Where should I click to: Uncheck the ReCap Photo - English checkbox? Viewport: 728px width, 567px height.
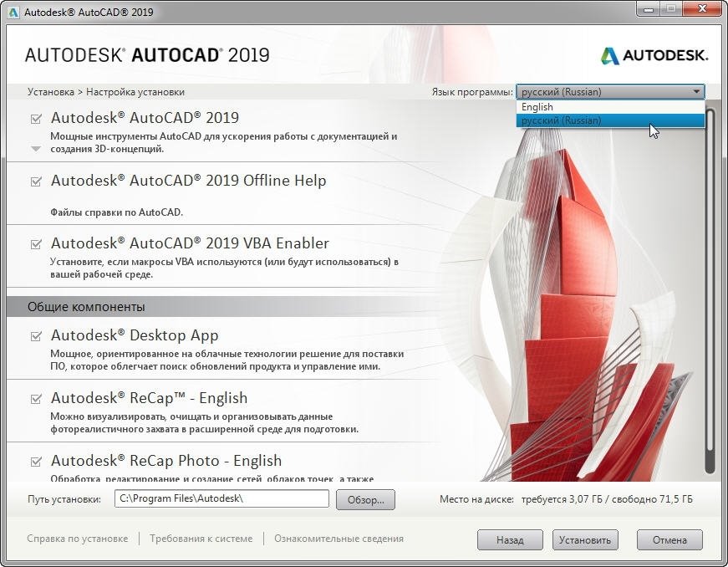click(x=36, y=461)
